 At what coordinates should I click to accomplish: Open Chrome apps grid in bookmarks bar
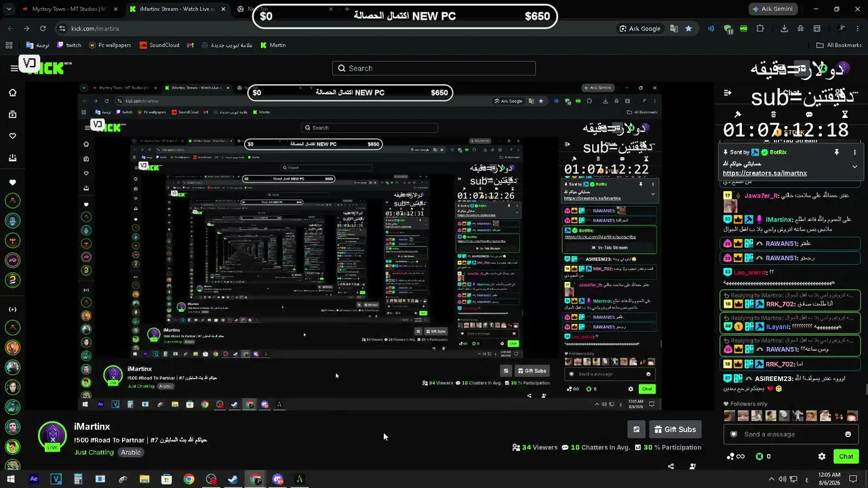pos(9,45)
